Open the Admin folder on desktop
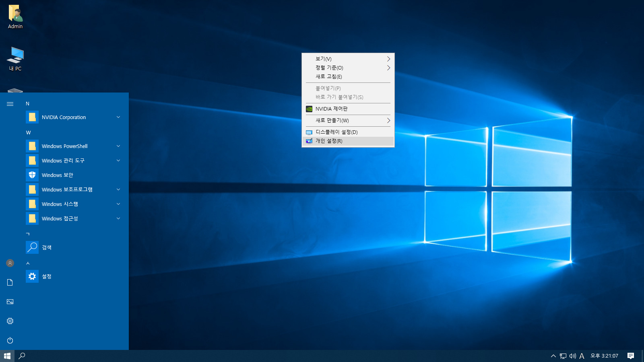Image resolution: width=644 pixels, height=362 pixels. click(x=15, y=17)
